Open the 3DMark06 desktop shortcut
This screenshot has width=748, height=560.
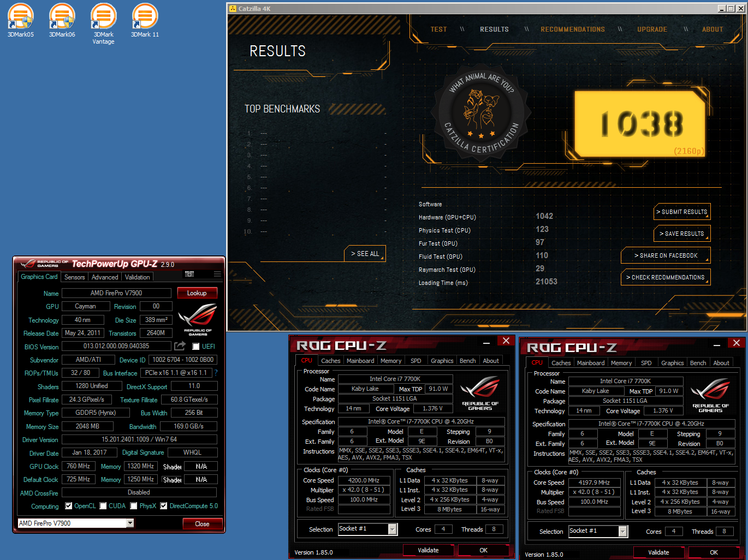click(x=62, y=21)
